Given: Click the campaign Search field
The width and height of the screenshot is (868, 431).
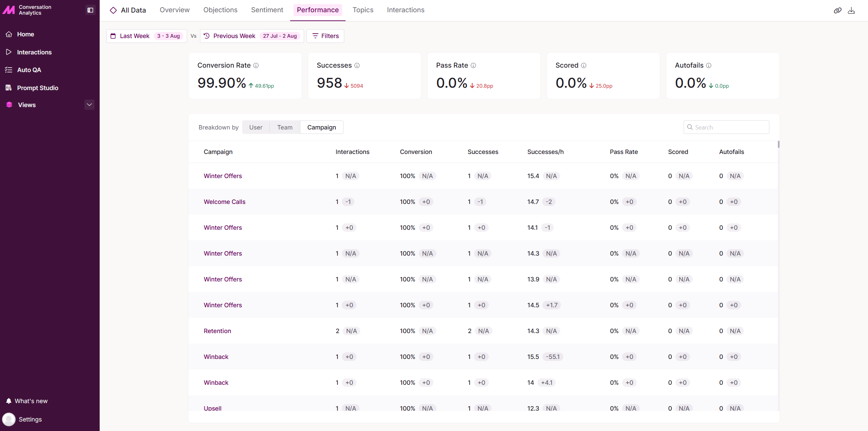Looking at the screenshot, I should pyautogui.click(x=726, y=127).
